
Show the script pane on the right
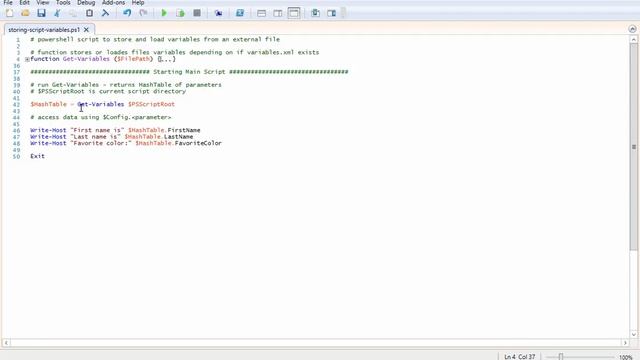tap(278, 13)
